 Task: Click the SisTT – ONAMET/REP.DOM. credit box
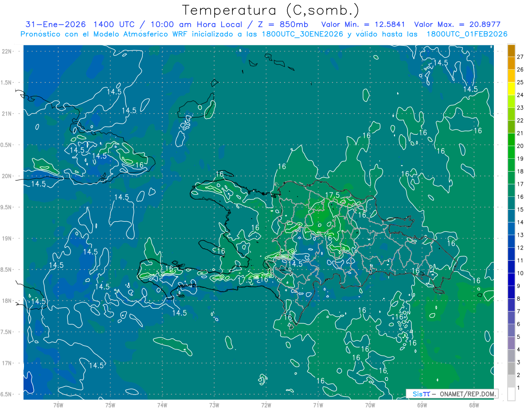tap(452, 394)
